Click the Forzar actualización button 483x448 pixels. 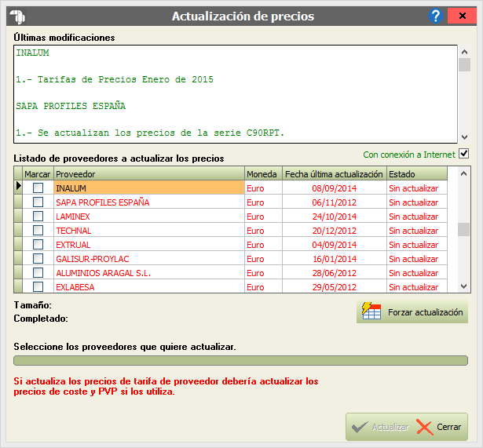[412, 312]
